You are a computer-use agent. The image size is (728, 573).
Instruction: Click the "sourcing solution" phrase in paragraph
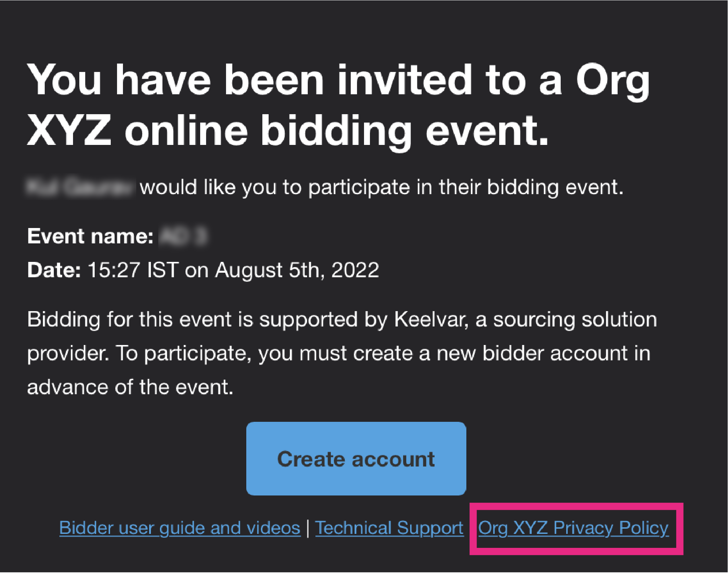pyautogui.click(x=575, y=319)
